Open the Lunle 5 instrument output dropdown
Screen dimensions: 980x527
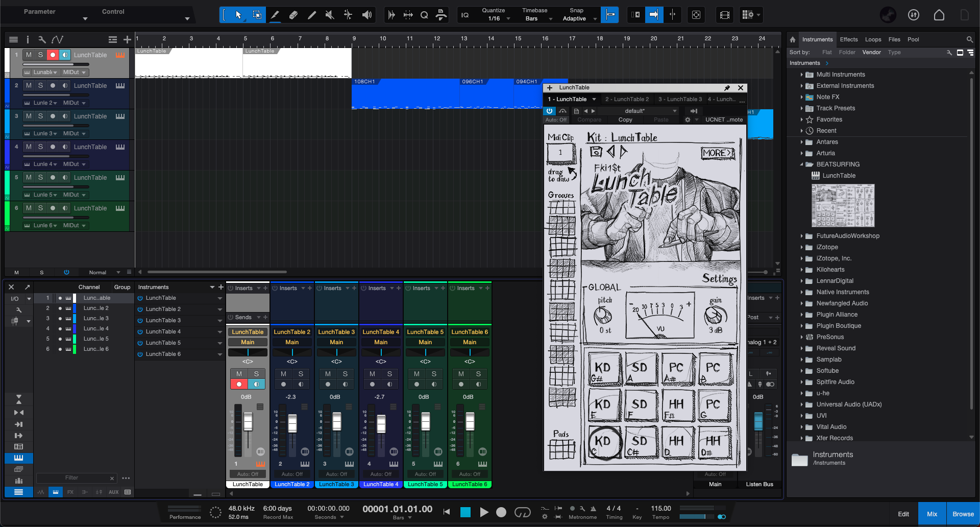click(45, 195)
